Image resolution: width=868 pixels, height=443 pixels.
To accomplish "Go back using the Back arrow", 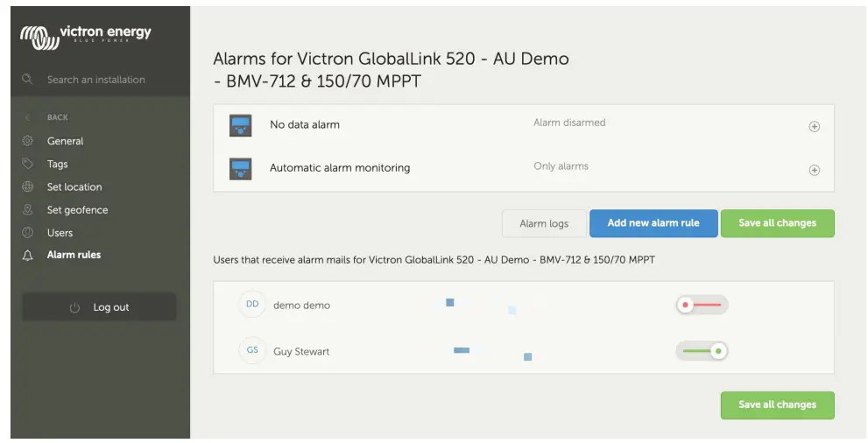I will point(28,117).
